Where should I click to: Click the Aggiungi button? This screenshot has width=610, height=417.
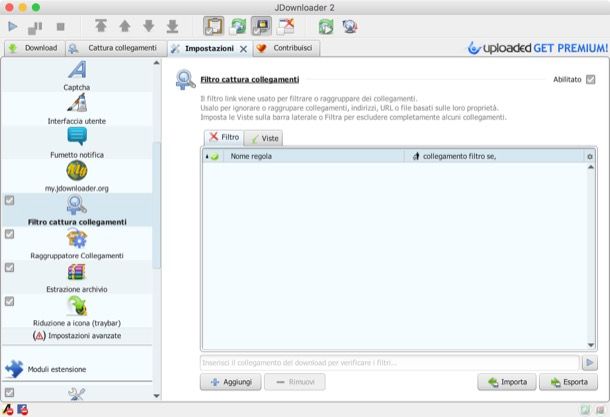(x=231, y=382)
